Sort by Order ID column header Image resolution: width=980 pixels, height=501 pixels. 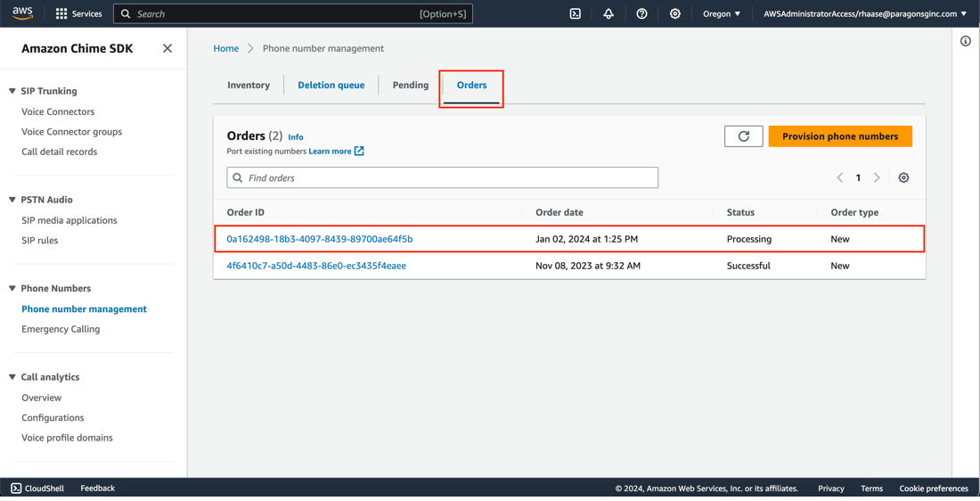[x=246, y=213]
